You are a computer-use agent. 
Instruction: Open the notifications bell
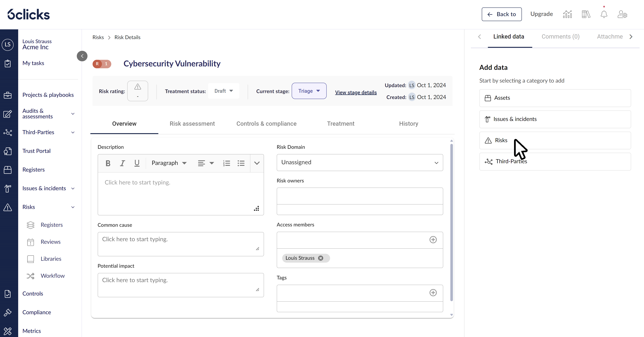pos(604,14)
